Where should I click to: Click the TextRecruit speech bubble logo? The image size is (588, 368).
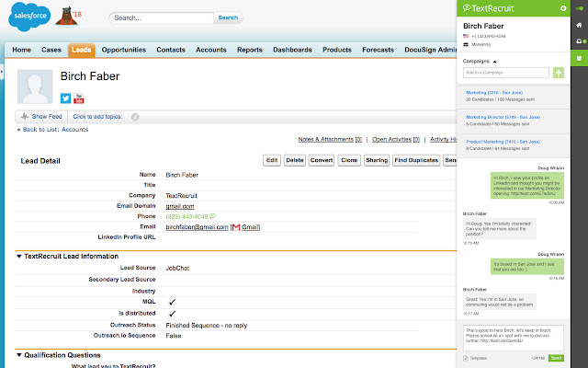click(467, 8)
